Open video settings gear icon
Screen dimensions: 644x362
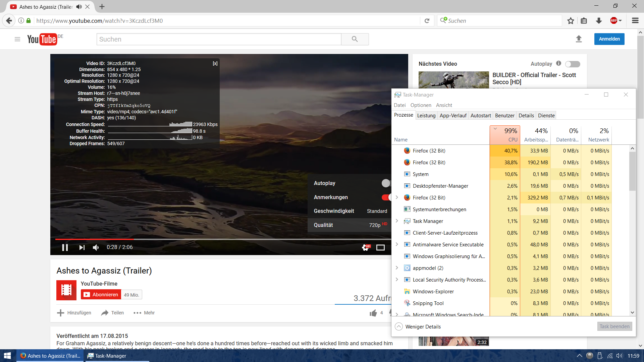point(366,247)
